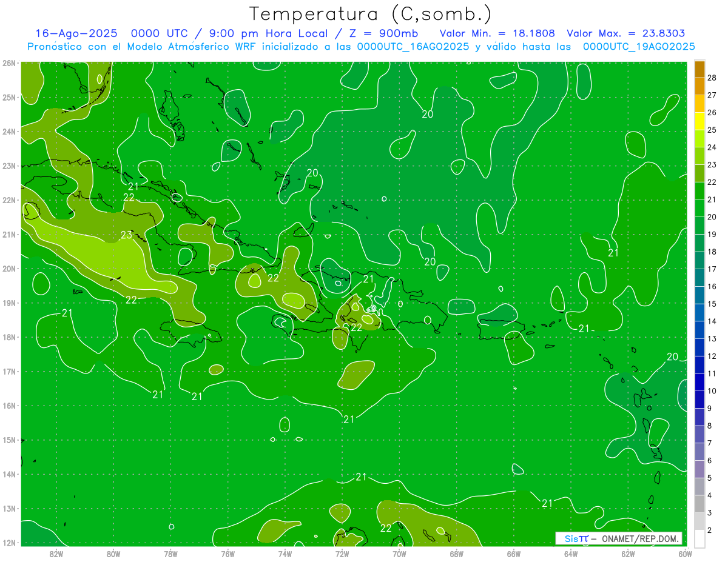Click the yellow swatch between 25 and 26
Screen dimensions: 728x562
click(x=699, y=121)
